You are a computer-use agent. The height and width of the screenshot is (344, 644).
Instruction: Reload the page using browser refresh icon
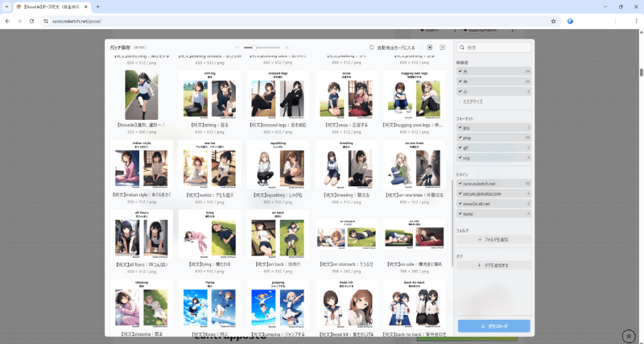[x=31, y=21]
